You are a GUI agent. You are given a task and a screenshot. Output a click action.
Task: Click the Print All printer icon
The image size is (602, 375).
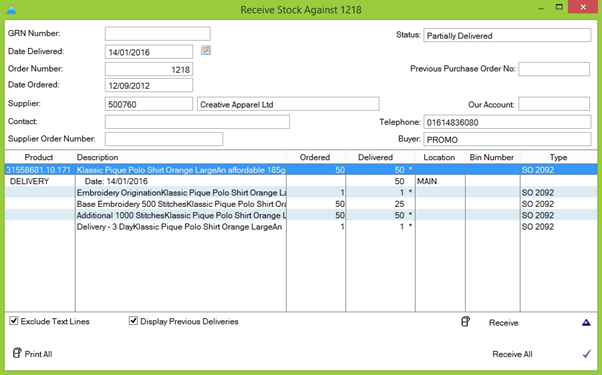(17, 353)
